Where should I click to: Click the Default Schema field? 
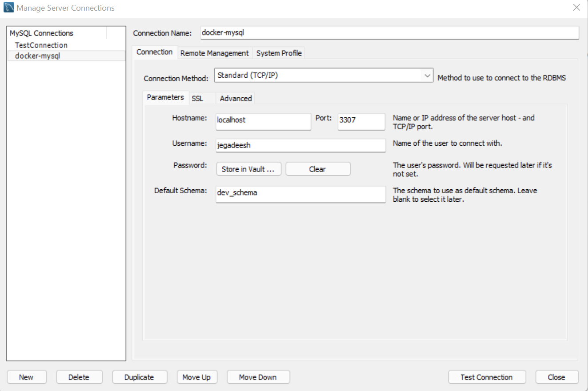[300, 194]
